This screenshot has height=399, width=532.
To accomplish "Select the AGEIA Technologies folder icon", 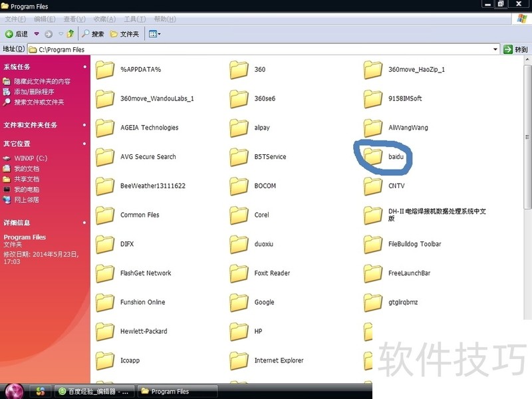I will tap(105, 128).
